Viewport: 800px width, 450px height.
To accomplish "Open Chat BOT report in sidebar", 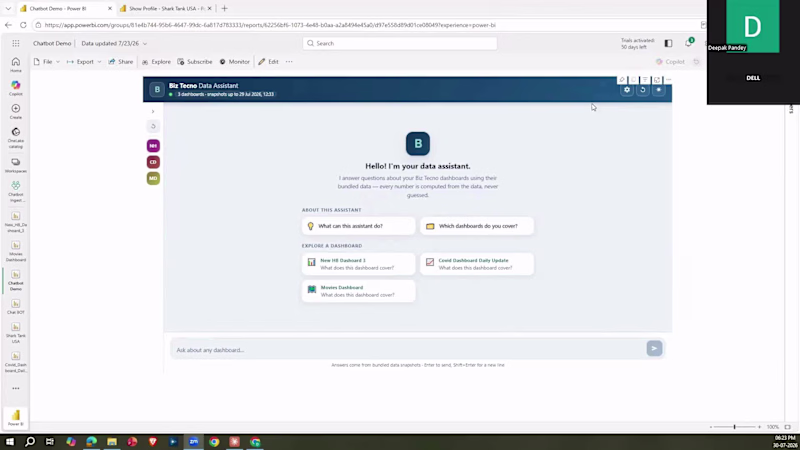I will [x=16, y=306].
